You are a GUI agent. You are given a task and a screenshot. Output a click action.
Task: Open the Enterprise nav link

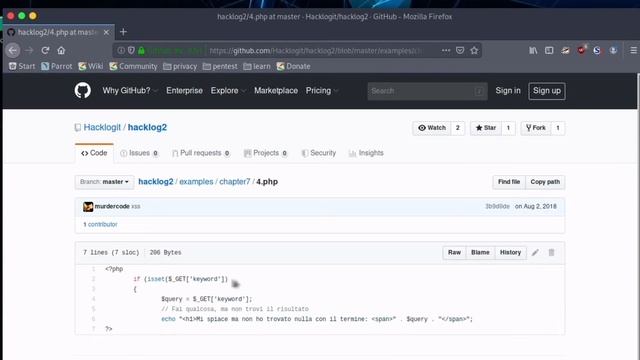click(x=184, y=91)
